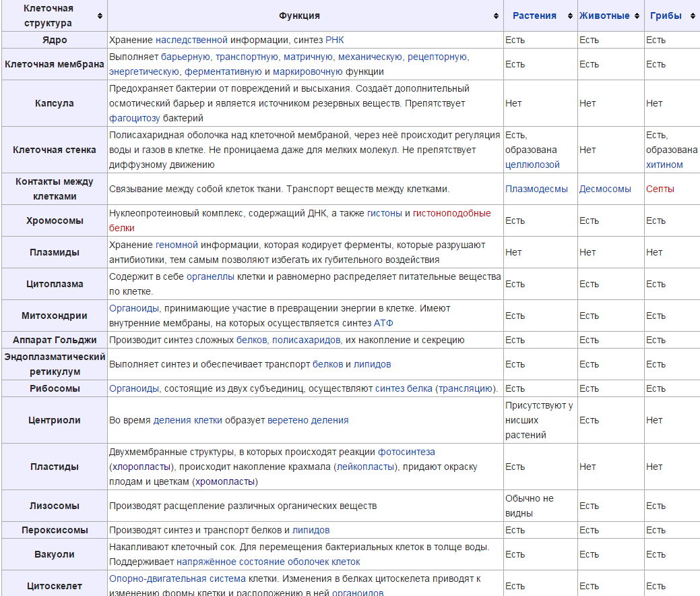
Task: Open the гистоны link
Action: pyautogui.click(x=385, y=213)
